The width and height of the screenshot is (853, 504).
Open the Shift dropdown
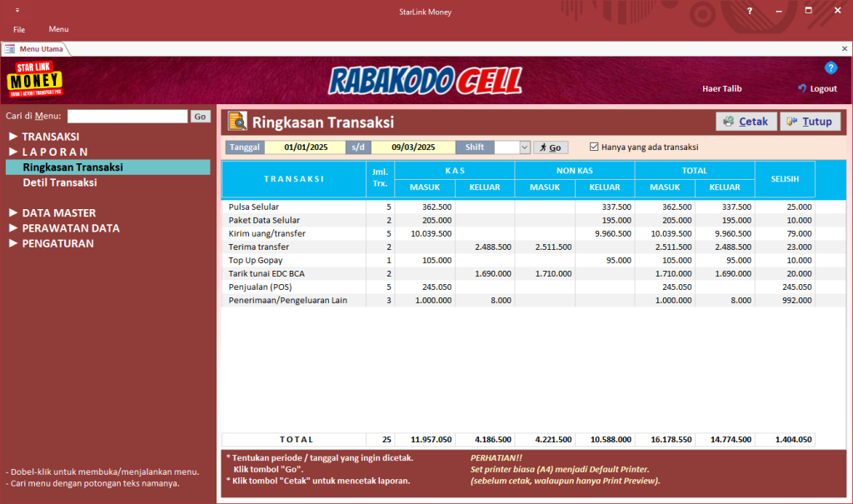coord(525,147)
